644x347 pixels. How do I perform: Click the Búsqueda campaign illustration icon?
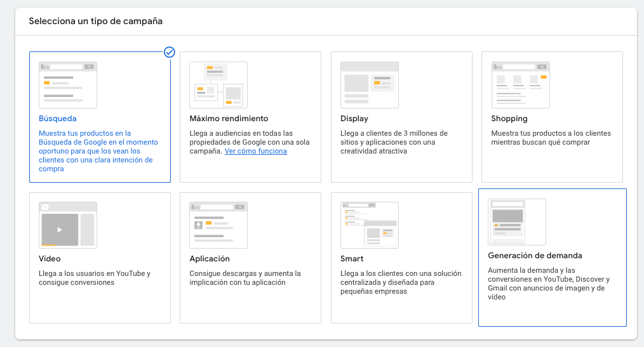pyautogui.click(x=68, y=85)
